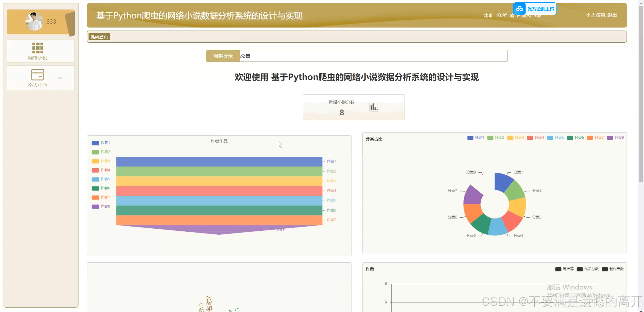The image size is (644, 312).
Task: Click the 温馨提示 notice label
Action: pyautogui.click(x=223, y=56)
